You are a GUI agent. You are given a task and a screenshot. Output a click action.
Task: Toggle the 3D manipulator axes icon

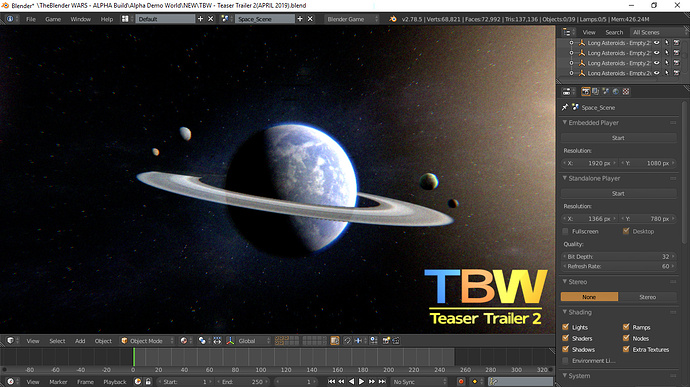[x=230, y=341]
